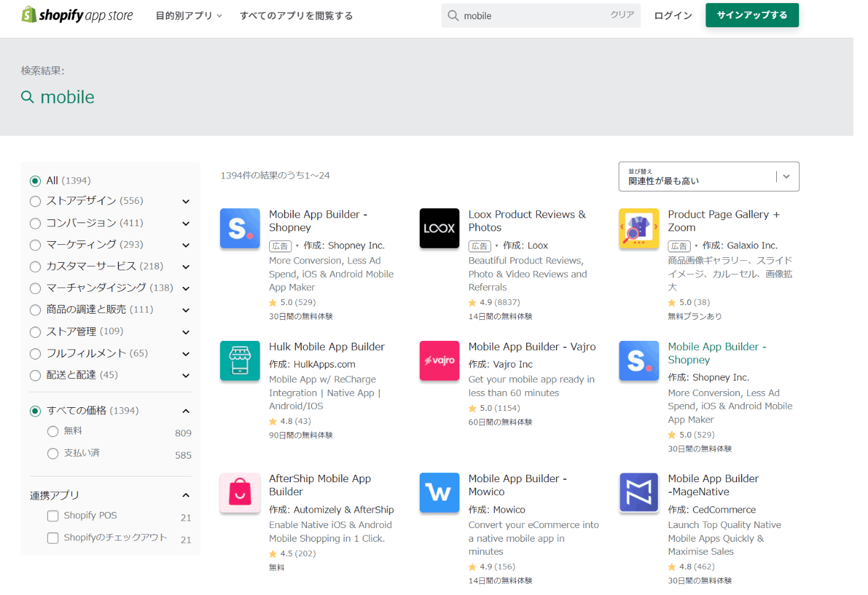Select the コンバージョン (411) radio button
The image size is (868, 595).
coord(35,223)
